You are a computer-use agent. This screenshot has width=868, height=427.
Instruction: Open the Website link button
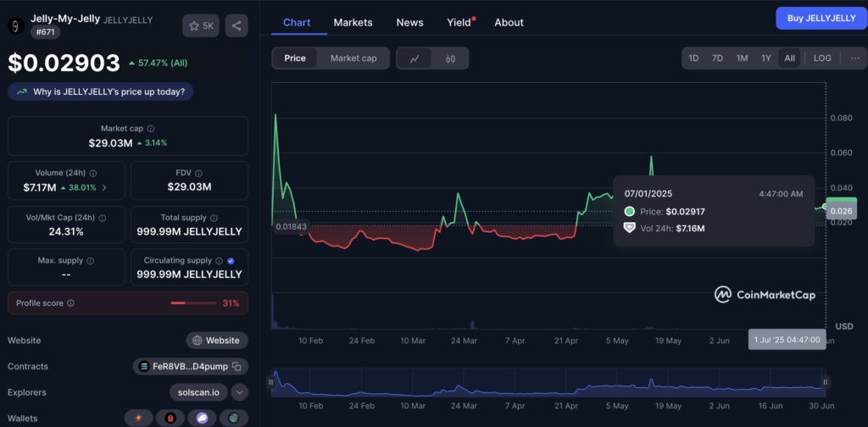(x=217, y=341)
